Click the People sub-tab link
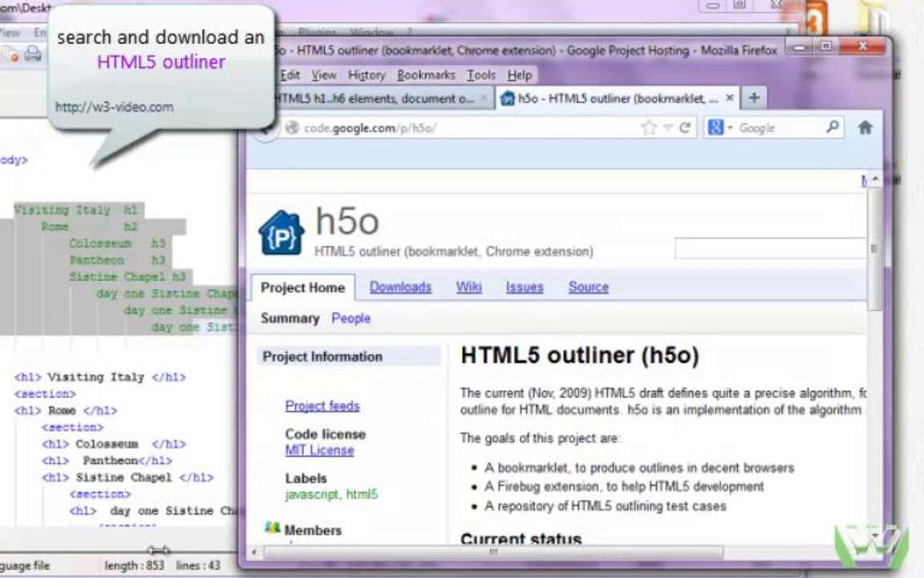Viewport: 924px width, 578px height. 351,319
